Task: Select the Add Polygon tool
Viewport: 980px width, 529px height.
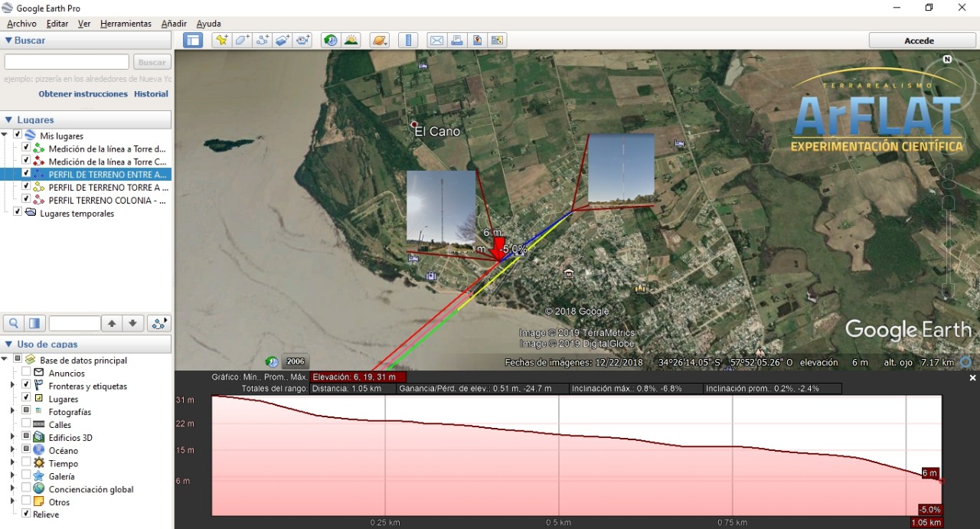Action: (243, 41)
